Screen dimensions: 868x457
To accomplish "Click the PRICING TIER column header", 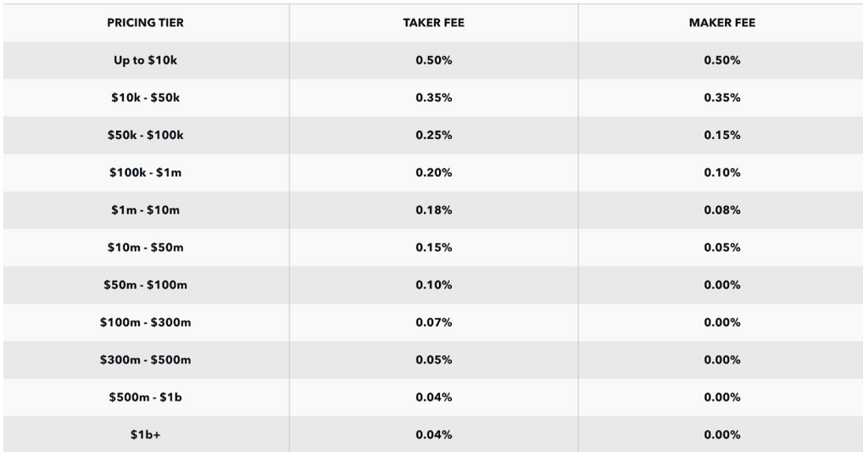I will [x=145, y=23].
